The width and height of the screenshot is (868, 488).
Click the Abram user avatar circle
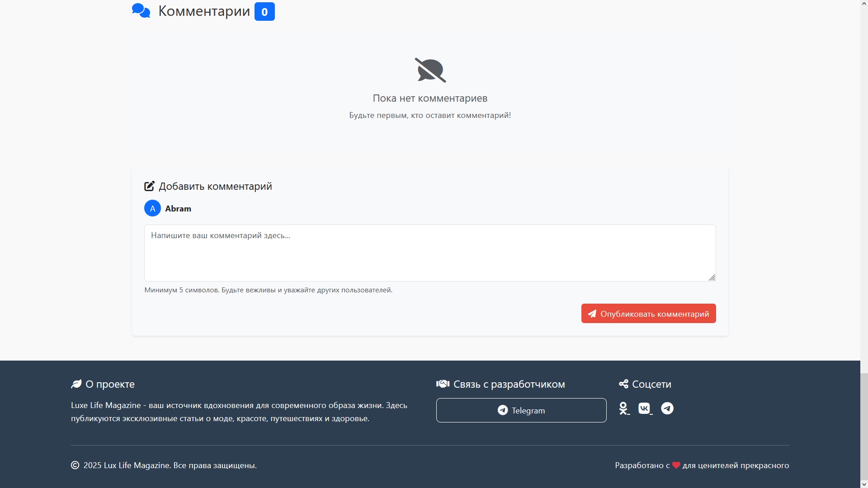point(152,208)
